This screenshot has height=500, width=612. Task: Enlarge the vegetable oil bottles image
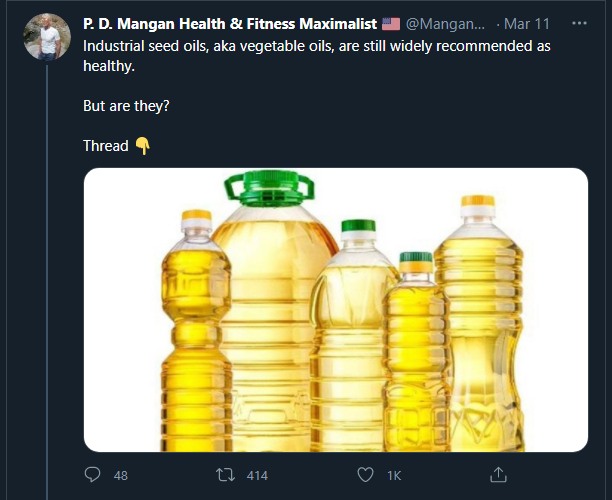[x=335, y=310]
